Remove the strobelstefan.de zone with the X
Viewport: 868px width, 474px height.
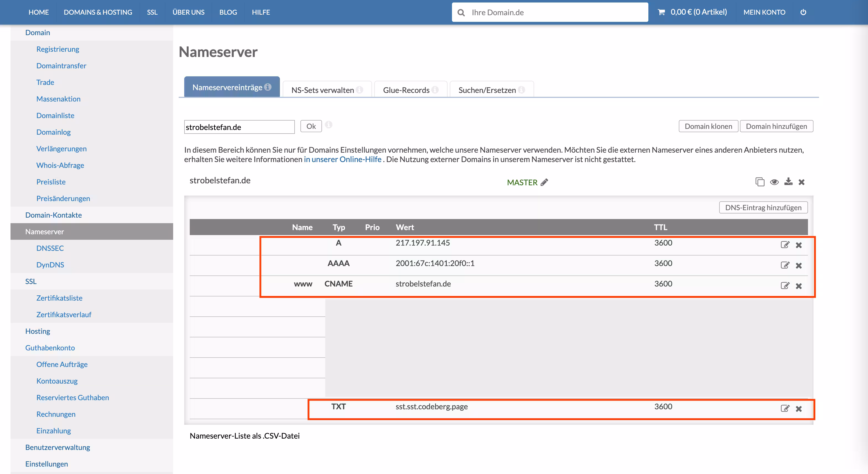[x=801, y=182]
